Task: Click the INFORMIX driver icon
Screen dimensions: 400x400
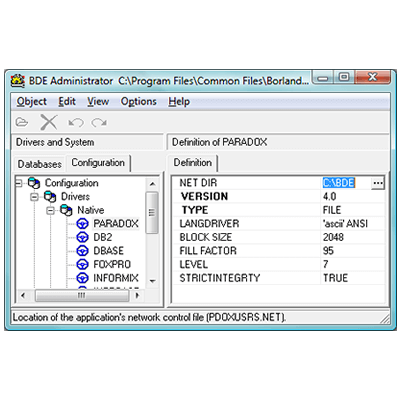Action: point(82,278)
